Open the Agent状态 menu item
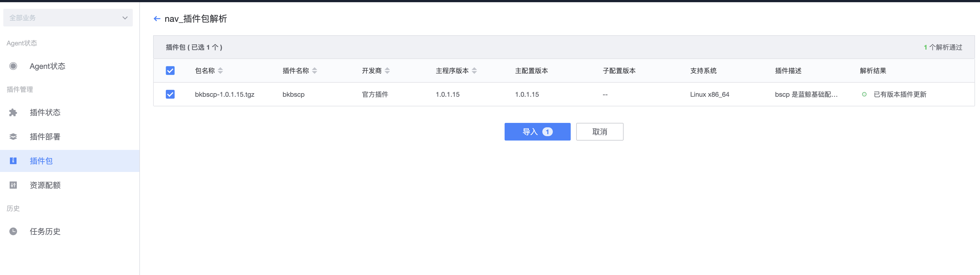 tap(70, 66)
